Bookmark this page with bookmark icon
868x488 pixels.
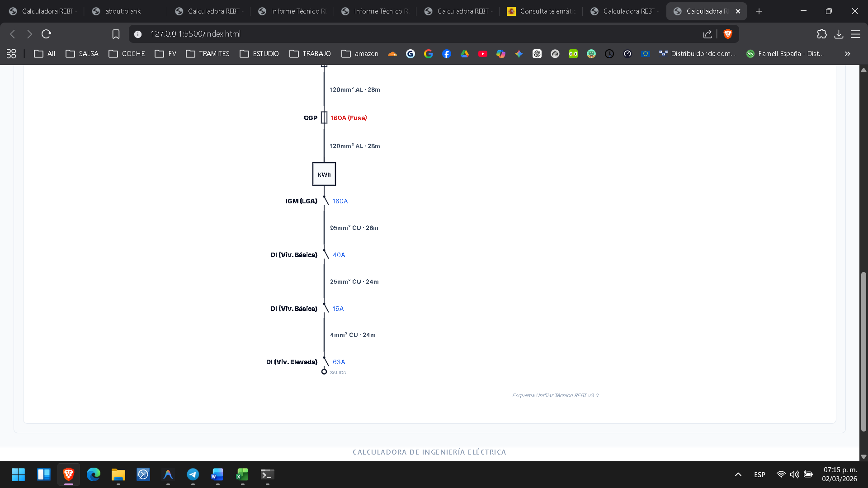116,34
